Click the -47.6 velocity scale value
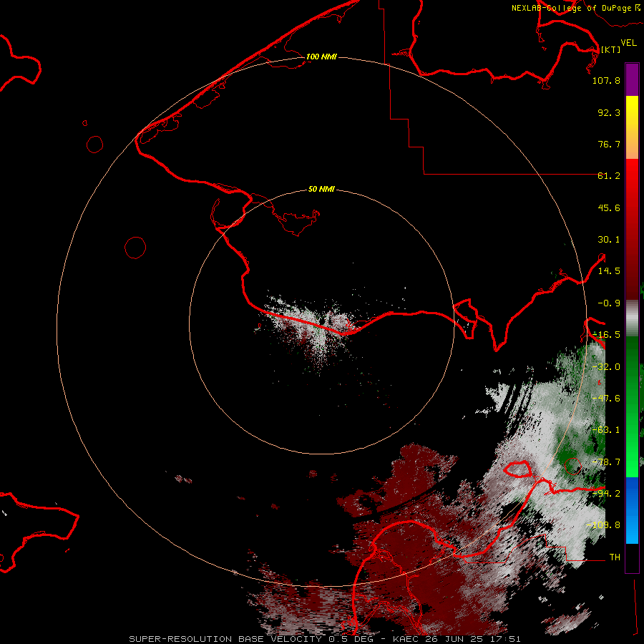644x644 pixels. (606, 399)
